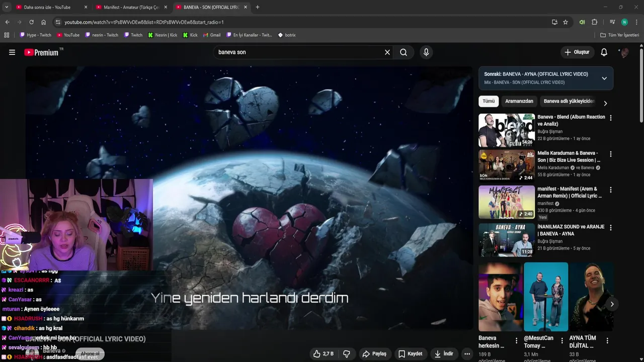Open the browser home page
The width and height of the screenshot is (644, 362).
click(44, 22)
